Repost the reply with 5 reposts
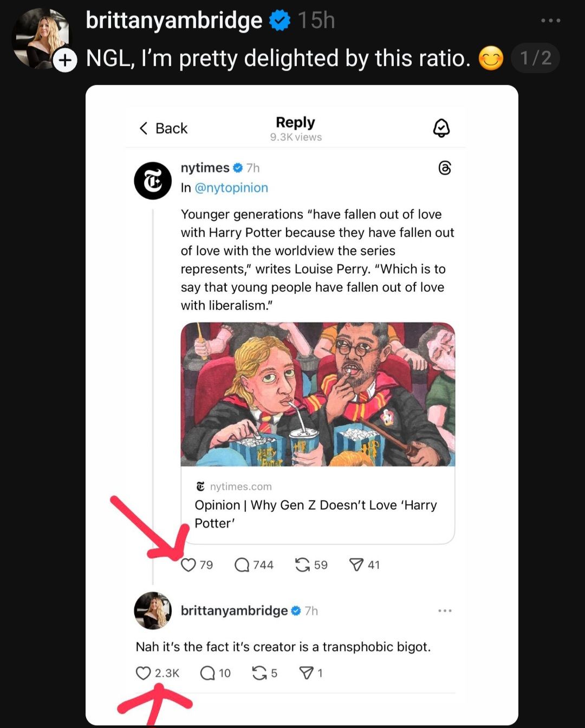 (x=259, y=673)
